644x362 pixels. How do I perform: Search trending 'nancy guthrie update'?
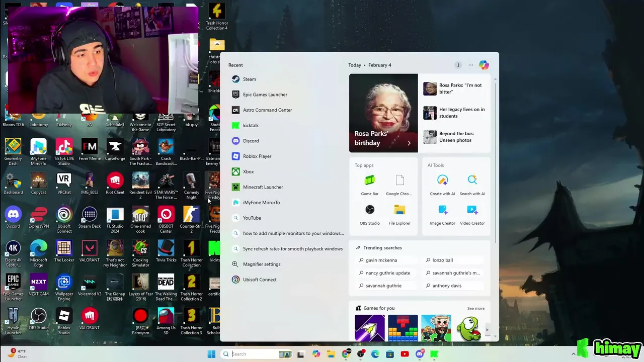click(386, 273)
